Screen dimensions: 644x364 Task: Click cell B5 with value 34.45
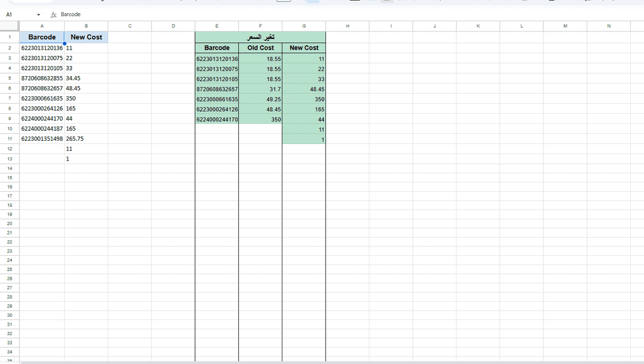click(86, 79)
